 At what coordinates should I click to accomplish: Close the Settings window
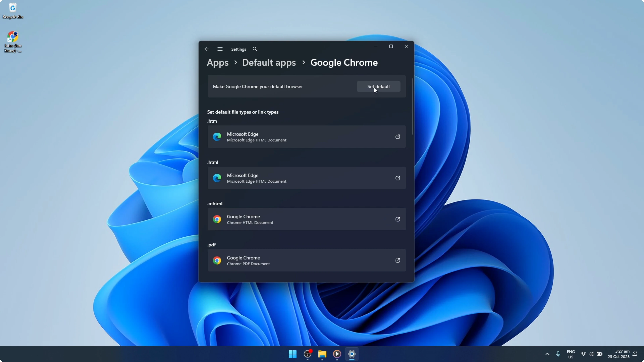[406, 46]
